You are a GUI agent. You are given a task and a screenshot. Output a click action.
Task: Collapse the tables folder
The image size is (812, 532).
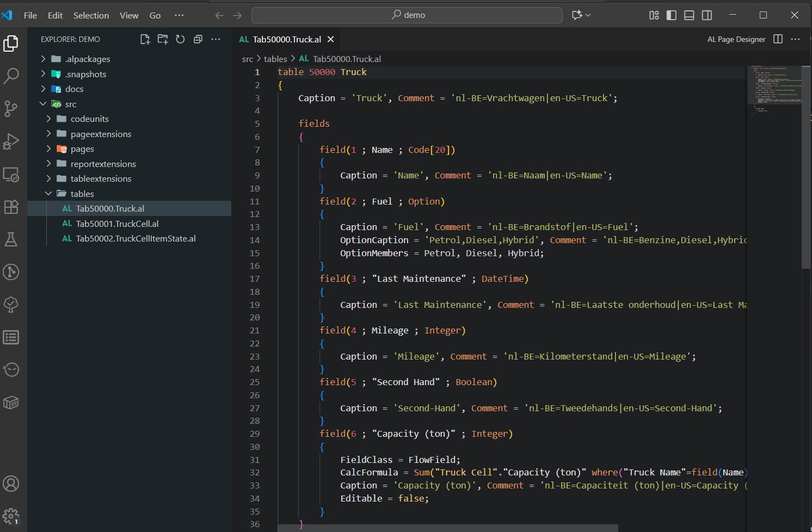pyautogui.click(x=82, y=194)
